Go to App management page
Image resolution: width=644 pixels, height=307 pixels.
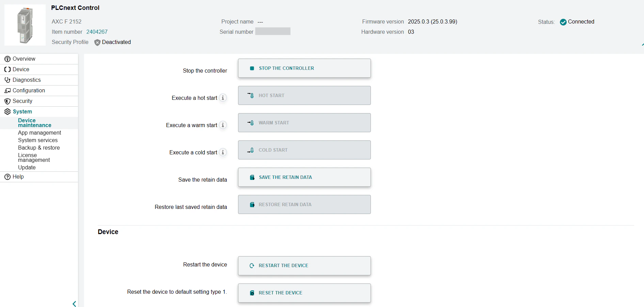(40, 133)
